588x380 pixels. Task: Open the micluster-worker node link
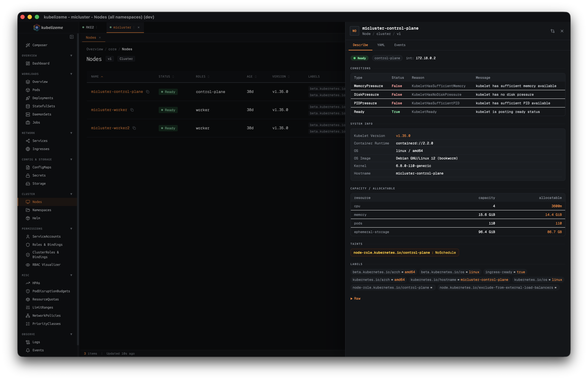point(109,110)
